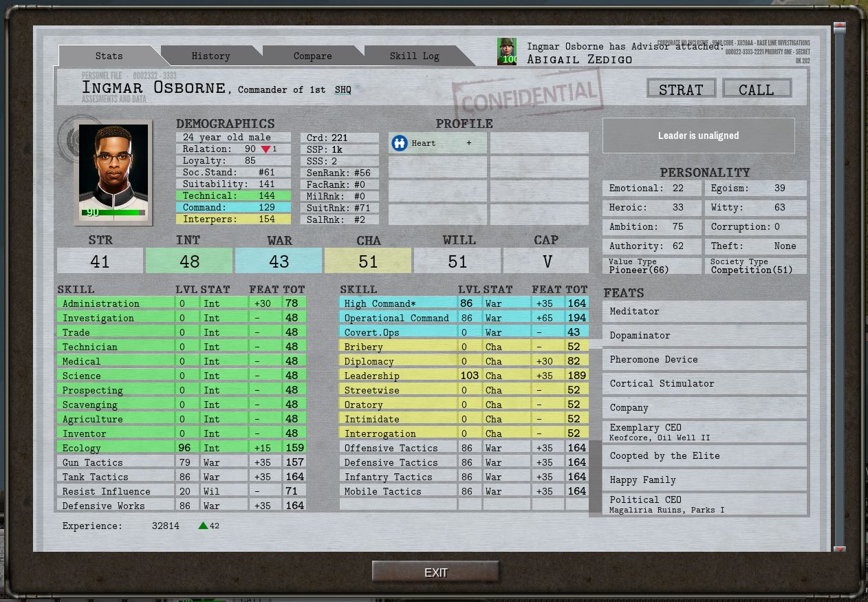
Task: Click the EXIT button
Action: pyautogui.click(x=435, y=572)
